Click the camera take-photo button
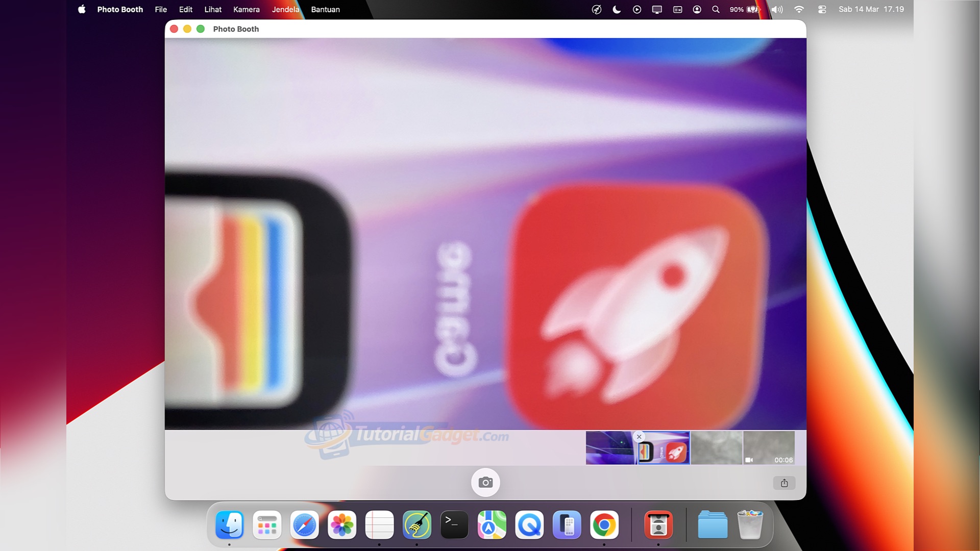The width and height of the screenshot is (980, 551). [x=485, y=483]
